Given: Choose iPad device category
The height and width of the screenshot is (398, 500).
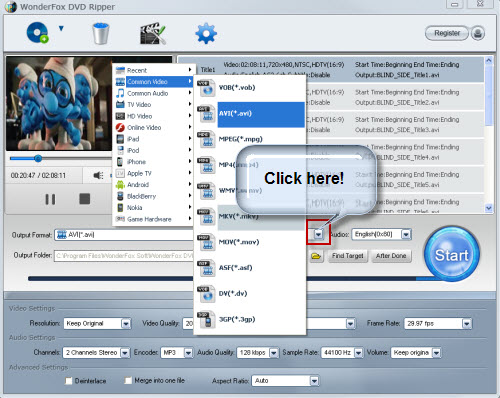Looking at the screenshot, I should [153, 139].
